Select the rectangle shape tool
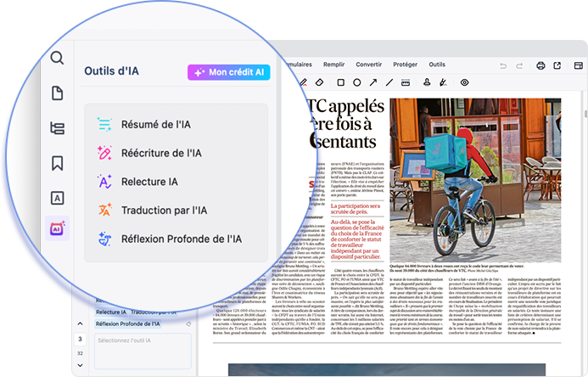This screenshot has width=588, height=377. pyautogui.click(x=340, y=83)
